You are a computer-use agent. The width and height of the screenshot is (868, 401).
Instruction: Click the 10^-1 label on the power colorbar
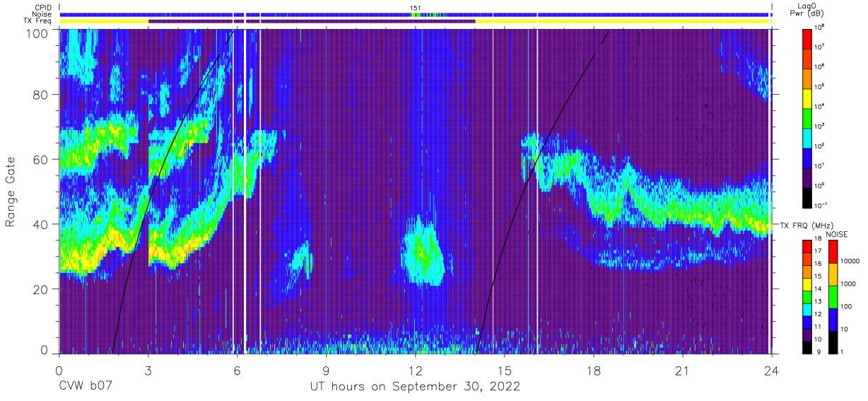coord(822,205)
